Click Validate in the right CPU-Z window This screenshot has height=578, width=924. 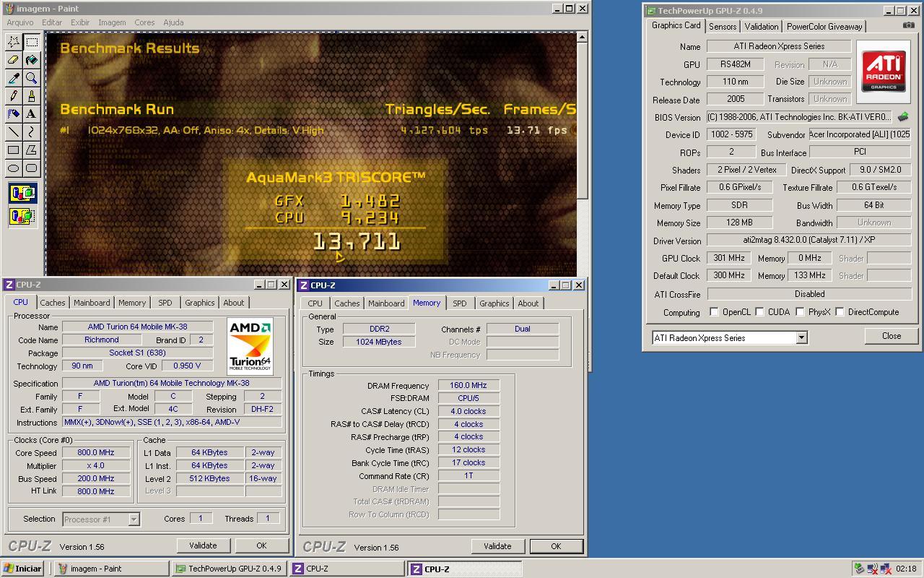497,546
